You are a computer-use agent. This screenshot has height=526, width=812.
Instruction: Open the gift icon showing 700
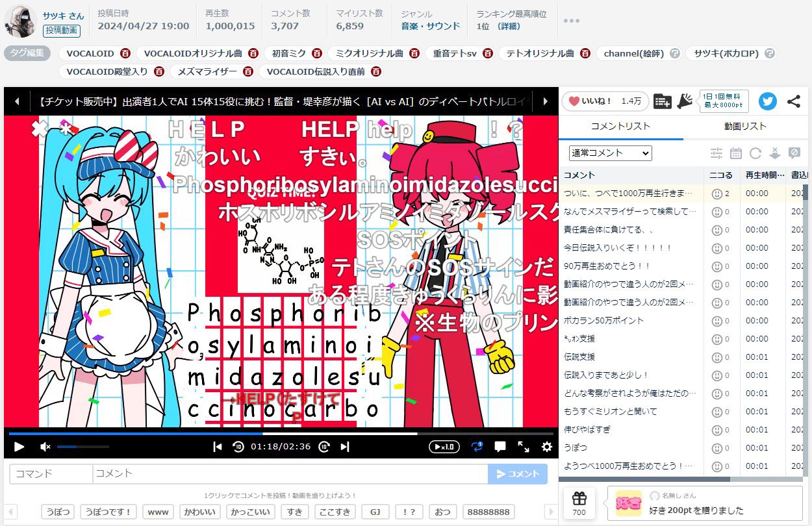(579, 503)
